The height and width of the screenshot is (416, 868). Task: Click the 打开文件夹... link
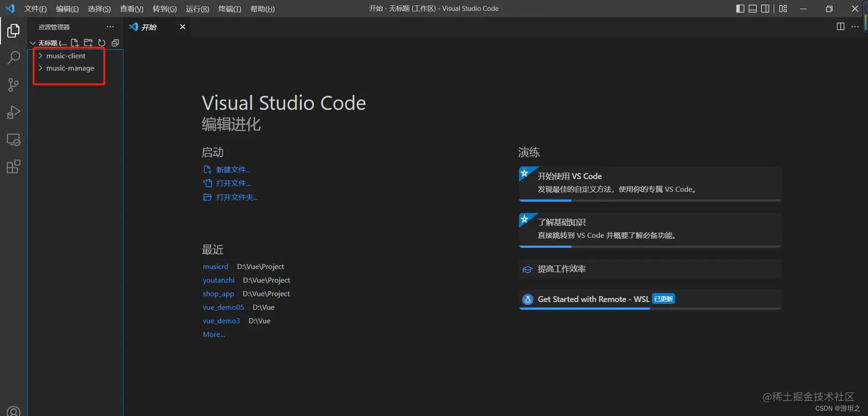237,197
